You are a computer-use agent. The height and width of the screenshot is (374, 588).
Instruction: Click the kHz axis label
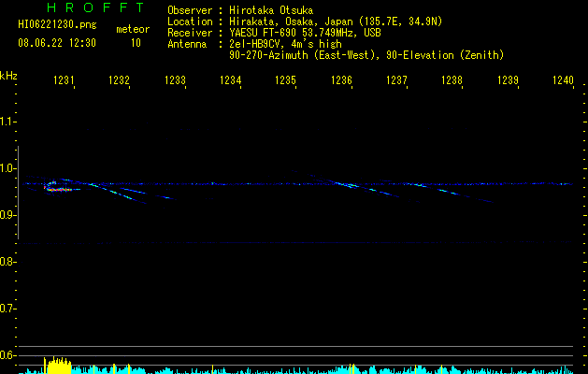(x=8, y=76)
